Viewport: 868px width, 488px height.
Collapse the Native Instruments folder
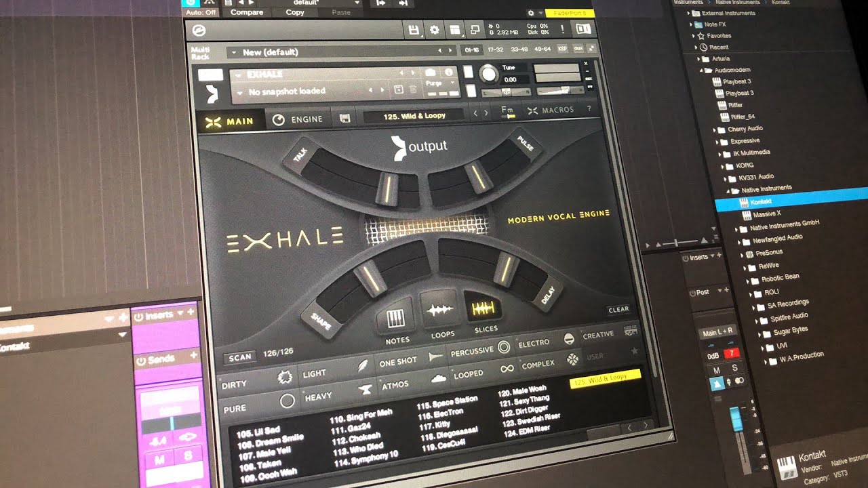point(729,190)
